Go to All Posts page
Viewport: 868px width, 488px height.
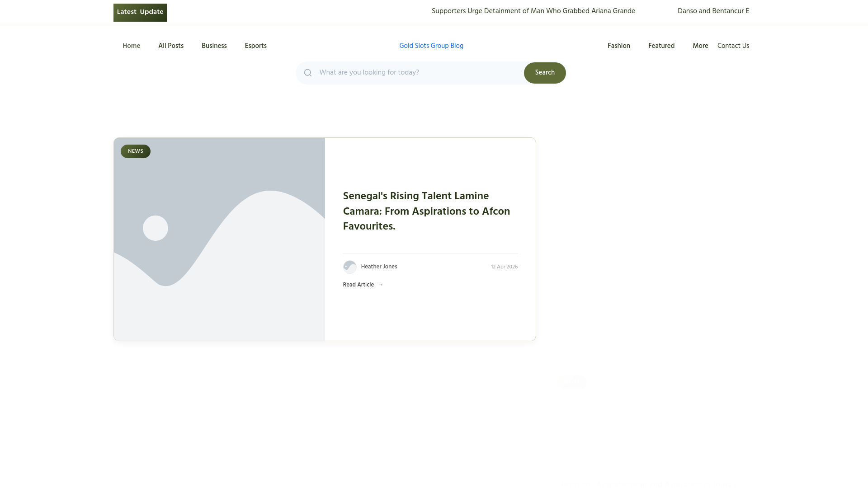point(171,46)
